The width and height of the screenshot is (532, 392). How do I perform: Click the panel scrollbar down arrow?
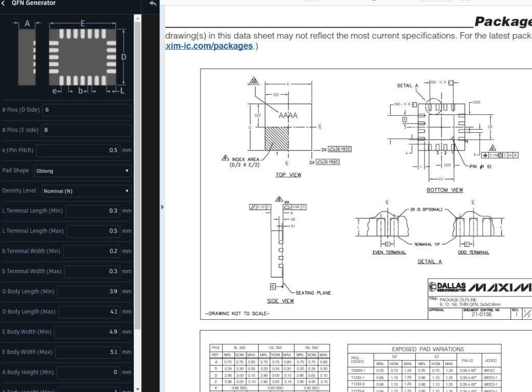[137, 389]
